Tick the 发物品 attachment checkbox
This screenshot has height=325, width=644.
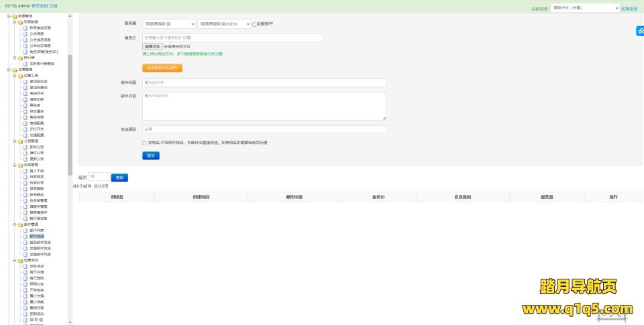tap(144, 143)
